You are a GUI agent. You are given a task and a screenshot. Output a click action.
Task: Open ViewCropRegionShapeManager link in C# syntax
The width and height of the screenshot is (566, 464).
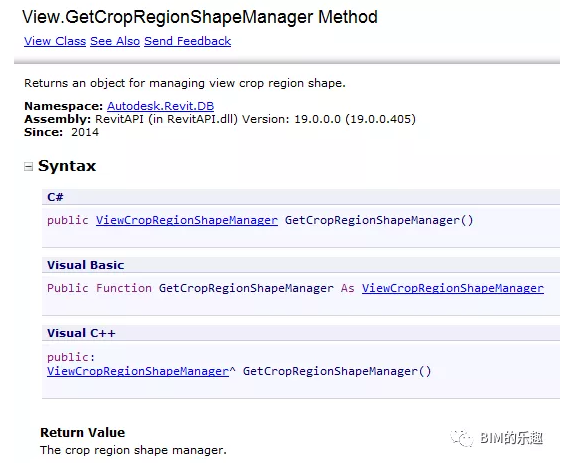point(187,220)
